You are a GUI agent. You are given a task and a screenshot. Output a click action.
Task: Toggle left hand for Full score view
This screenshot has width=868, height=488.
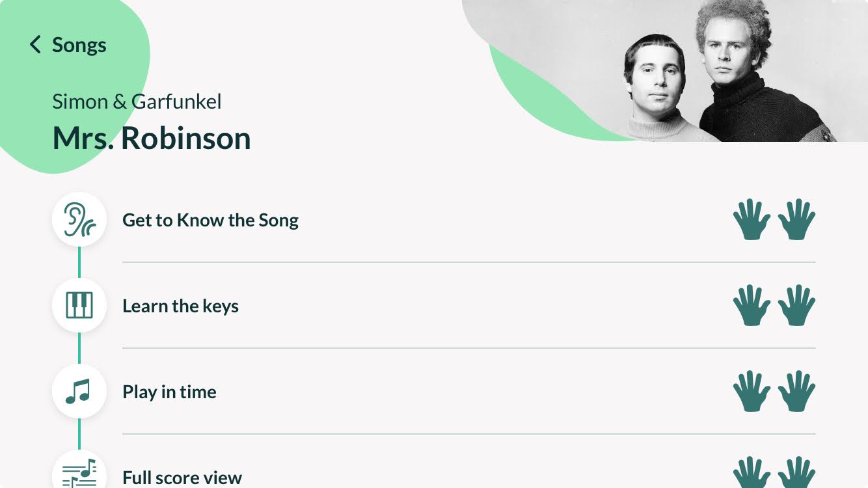(x=752, y=473)
